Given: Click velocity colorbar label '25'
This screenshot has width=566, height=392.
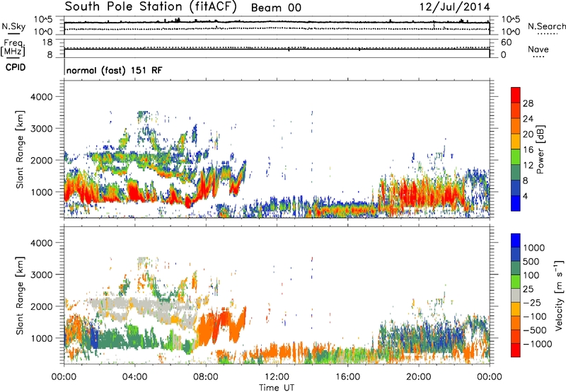Looking at the screenshot, I should click(529, 289).
